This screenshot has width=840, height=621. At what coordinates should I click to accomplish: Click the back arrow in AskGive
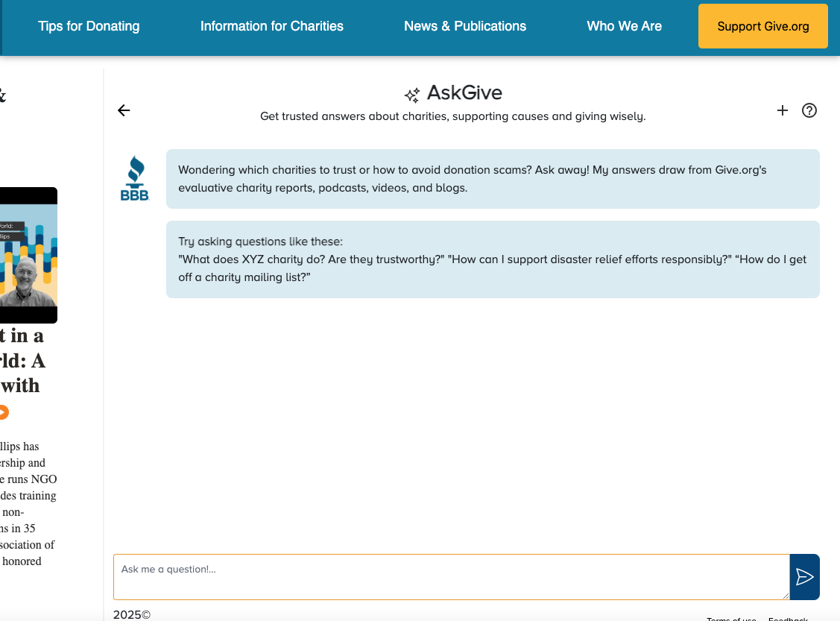tap(124, 110)
